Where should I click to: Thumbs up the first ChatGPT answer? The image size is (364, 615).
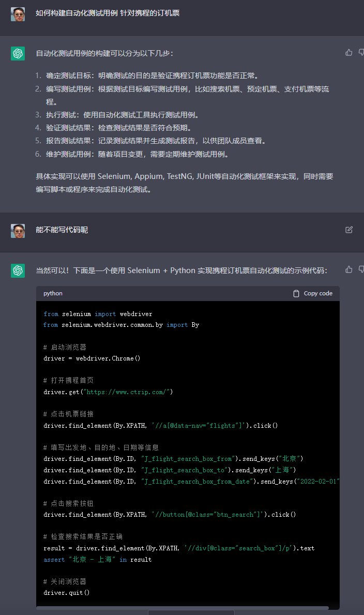pos(348,53)
